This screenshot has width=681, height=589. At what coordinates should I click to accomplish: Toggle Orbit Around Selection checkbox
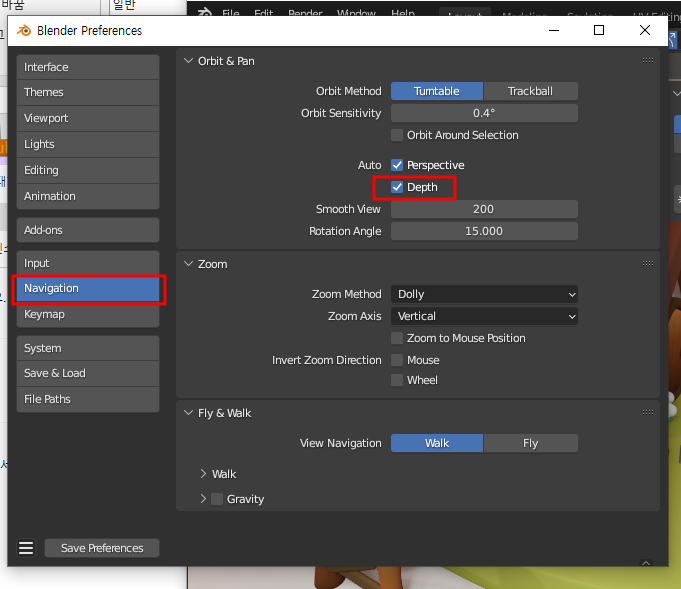click(x=397, y=135)
